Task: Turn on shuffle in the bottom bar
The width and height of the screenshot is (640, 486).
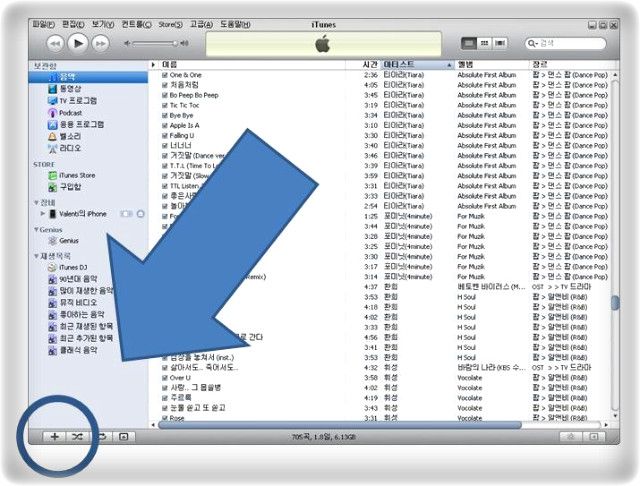Action: coord(77,437)
